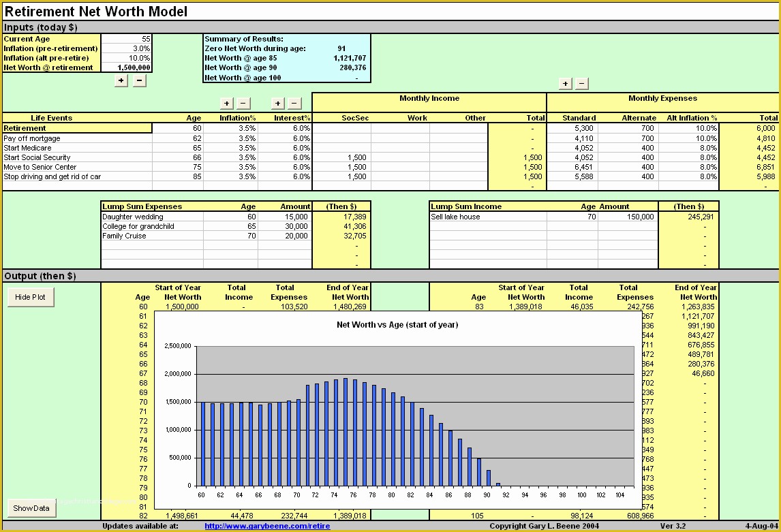Click plus button below Net Worth inputs
The image size is (781, 532).
click(121, 80)
